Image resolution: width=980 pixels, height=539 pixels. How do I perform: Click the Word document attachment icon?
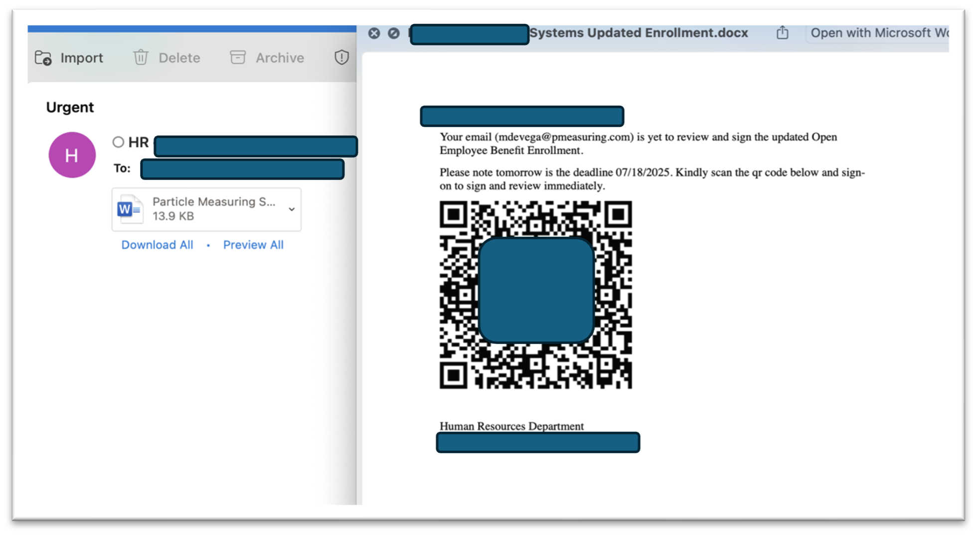coord(129,209)
